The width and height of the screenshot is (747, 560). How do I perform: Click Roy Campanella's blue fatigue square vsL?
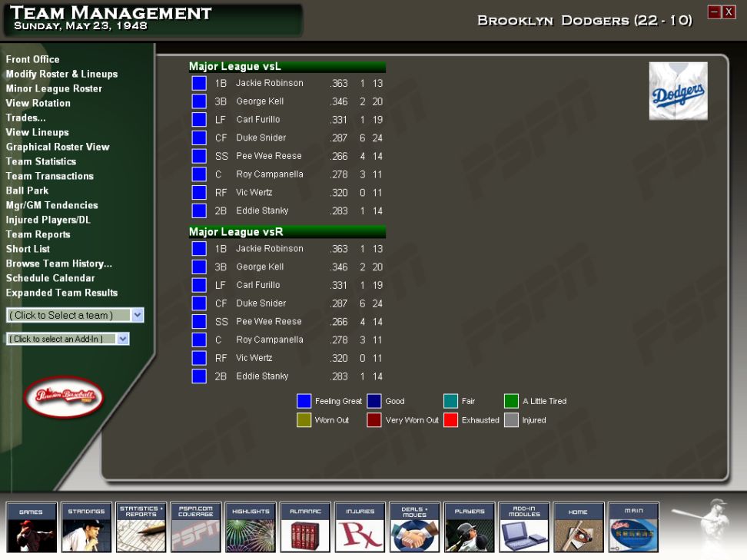coord(199,174)
